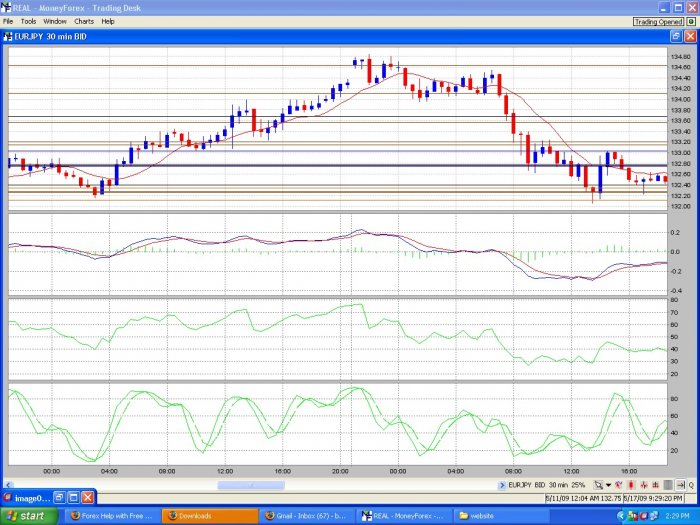Click the 25% zoom level label
The width and height of the screenshot is (700, 525).
(x=578, y=485)
